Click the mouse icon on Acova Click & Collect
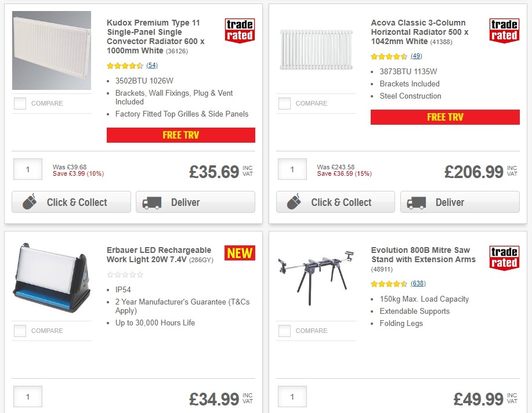 pos(294,202)
